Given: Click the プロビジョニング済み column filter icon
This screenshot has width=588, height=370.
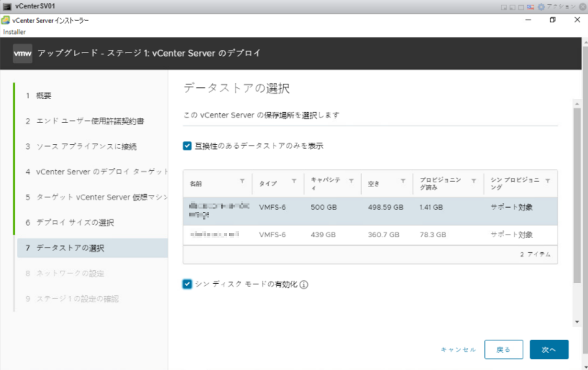Looking at the screenshot, I should click(x=474, y=181).
